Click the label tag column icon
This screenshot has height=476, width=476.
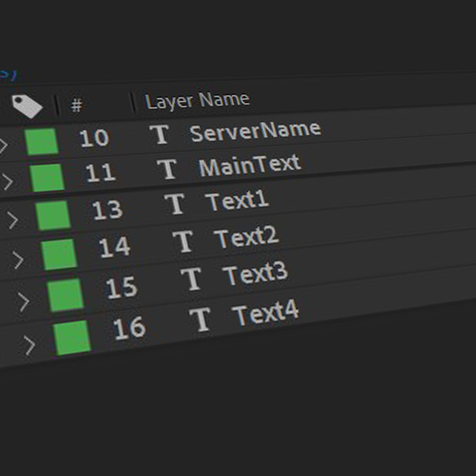[x=27, y=106]
